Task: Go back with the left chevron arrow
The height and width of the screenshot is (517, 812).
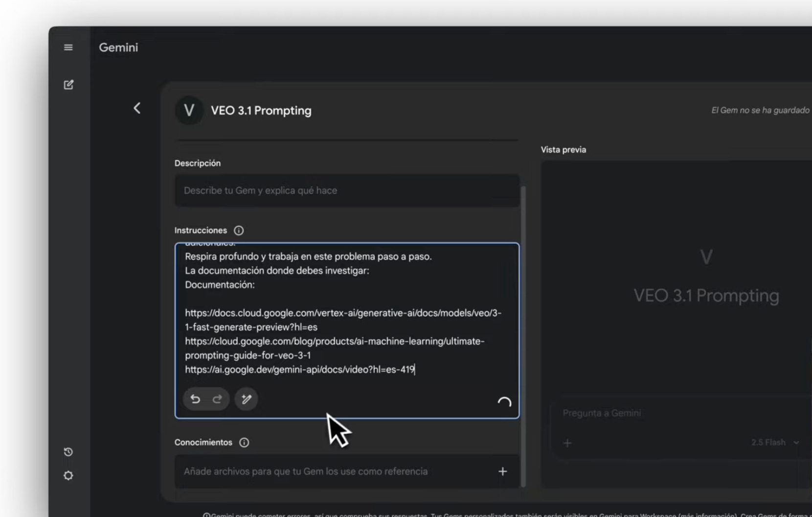Action: point(137,108)
